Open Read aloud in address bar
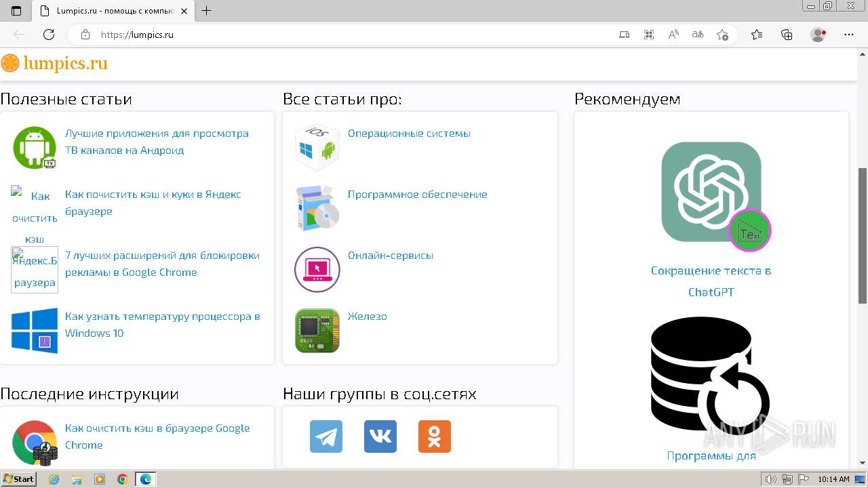Image resolution: width=868 pixels, height=488 pixels. [673, 35]
